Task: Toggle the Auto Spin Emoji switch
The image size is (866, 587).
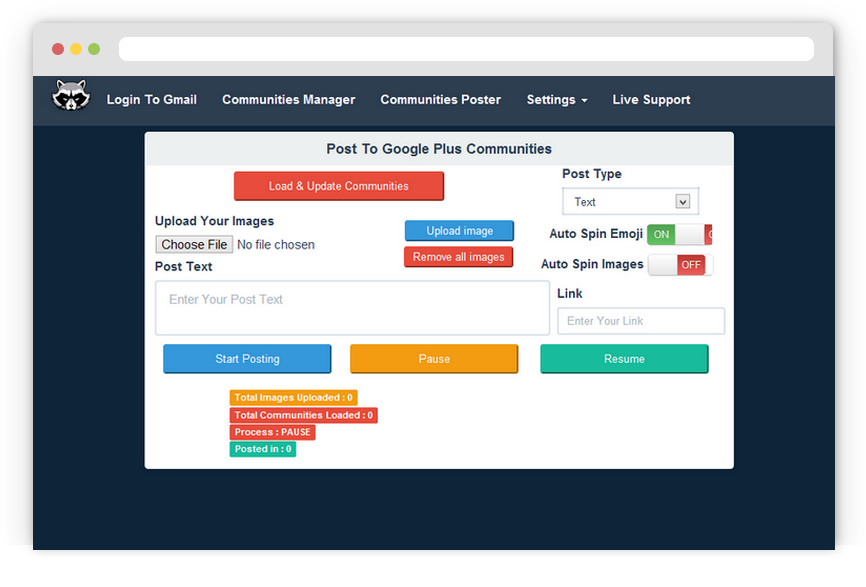Action: pos(679,234)
